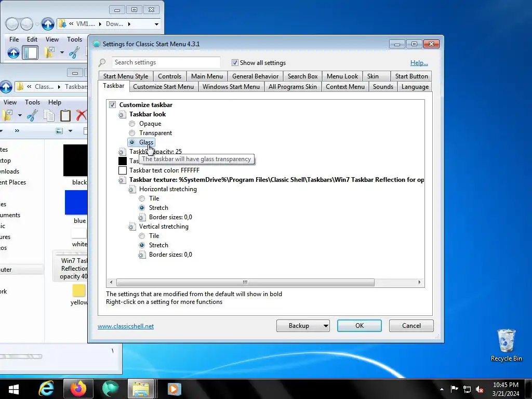This screenshot has height=399, width=532.
Task: Select Stretch under Horizontal stretching
Action: click(142, 208)
